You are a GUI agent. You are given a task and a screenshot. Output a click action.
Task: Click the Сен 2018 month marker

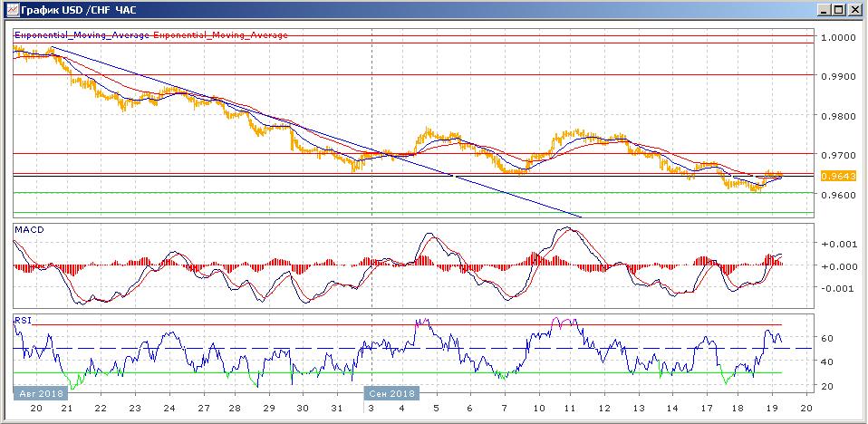pyautogui.click(x=391, y=394)
